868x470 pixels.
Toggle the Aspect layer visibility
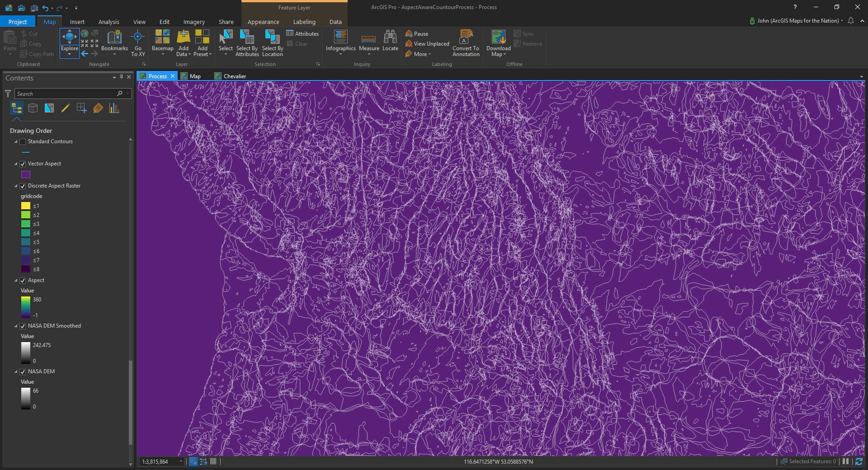[23, 281]
